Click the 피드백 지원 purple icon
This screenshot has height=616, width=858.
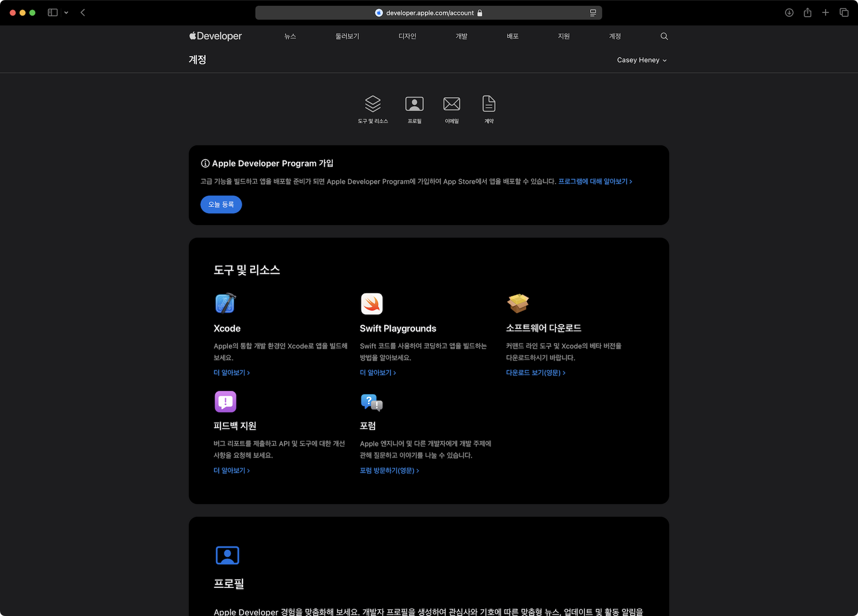click(225, 401)
